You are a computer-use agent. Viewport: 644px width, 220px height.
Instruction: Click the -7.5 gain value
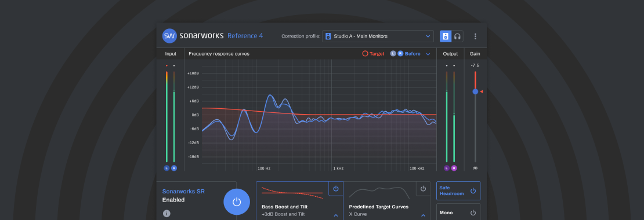[475, 65]
